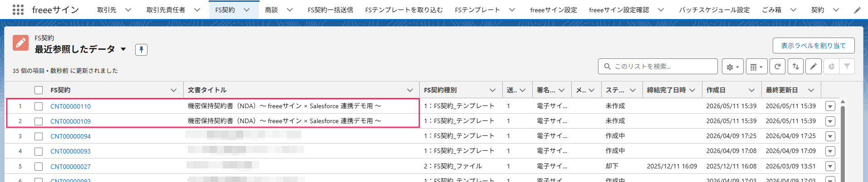This screenshot has height=182, width=868.
Task: Expand the FS契約 tab dropdown chevron
Action: (x=247, y=10)
